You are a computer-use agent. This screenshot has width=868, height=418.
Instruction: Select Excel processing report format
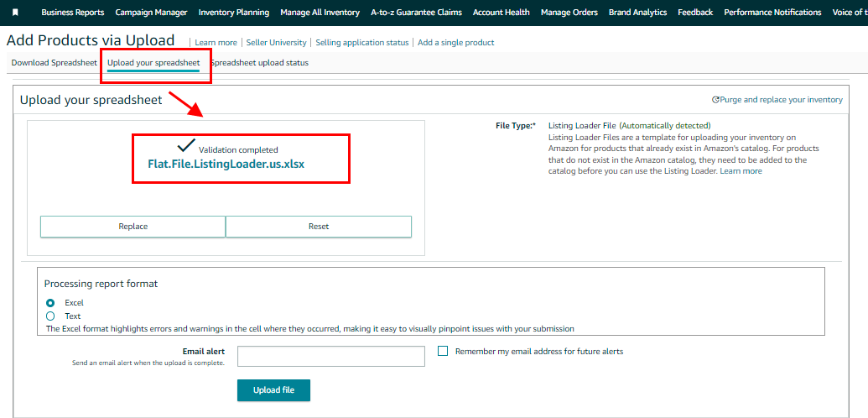click(50, 303)
